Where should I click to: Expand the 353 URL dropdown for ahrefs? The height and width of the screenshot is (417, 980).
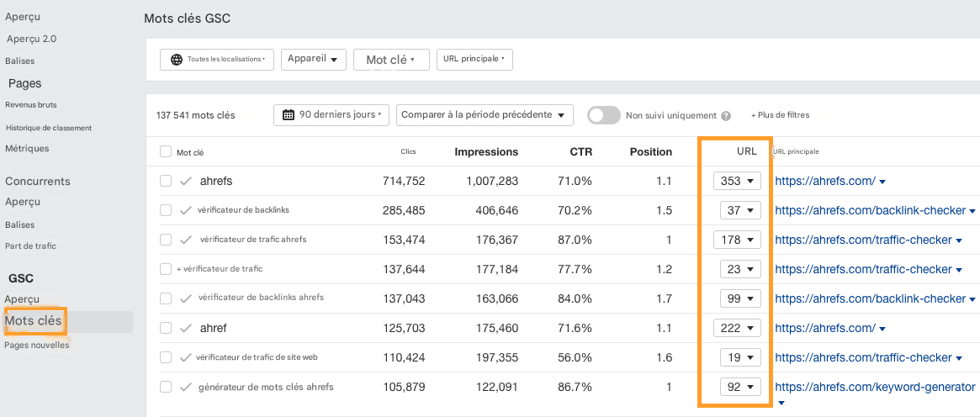(x=737, y=181)
